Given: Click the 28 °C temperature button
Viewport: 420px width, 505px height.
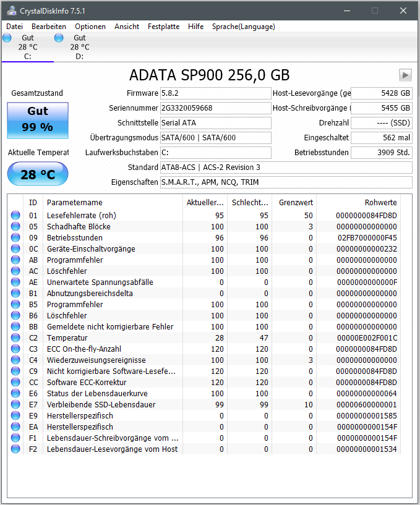Looking at the screenshot, I should [38, 174].
